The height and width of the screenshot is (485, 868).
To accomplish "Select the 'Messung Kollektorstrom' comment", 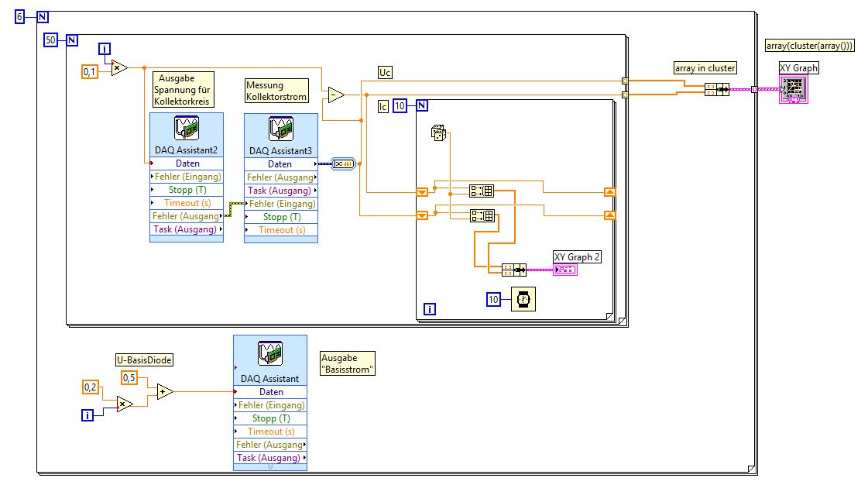I will [276, 91].
